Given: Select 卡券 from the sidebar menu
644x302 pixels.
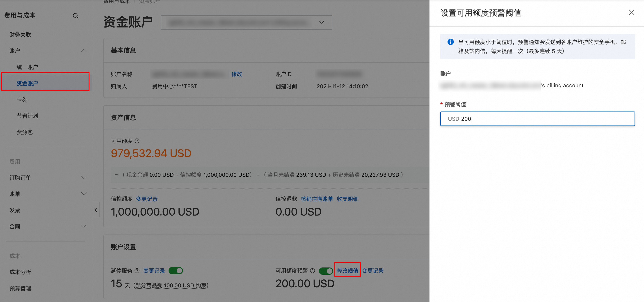Looking at the screenshot, I should [x=22, y=100].
